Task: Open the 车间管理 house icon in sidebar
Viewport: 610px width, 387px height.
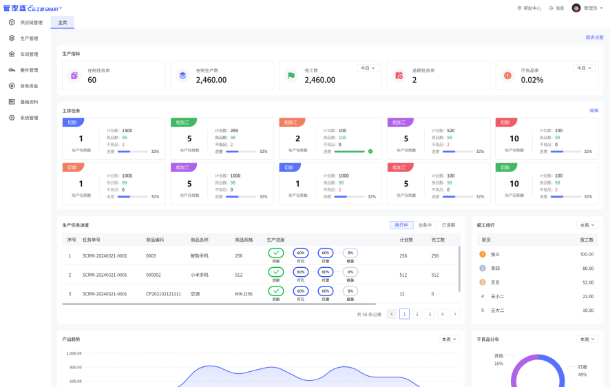Action: (12, 54)
